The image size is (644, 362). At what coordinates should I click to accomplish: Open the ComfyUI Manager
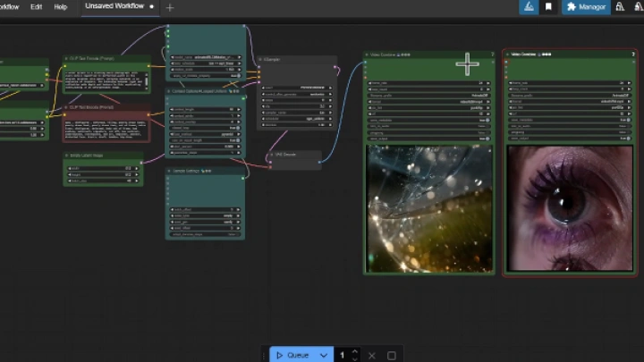[x=586, y=7]
